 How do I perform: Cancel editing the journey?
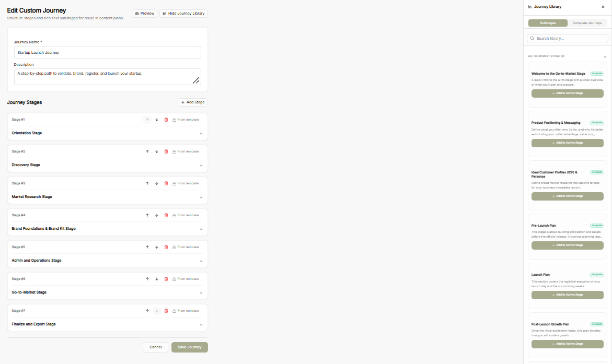pos(155,347)
